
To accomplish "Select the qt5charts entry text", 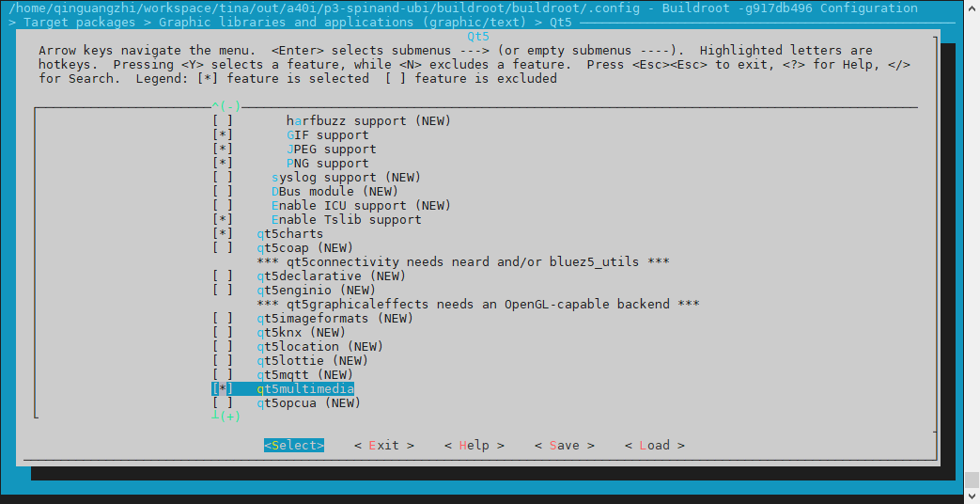I will point(290,234).
